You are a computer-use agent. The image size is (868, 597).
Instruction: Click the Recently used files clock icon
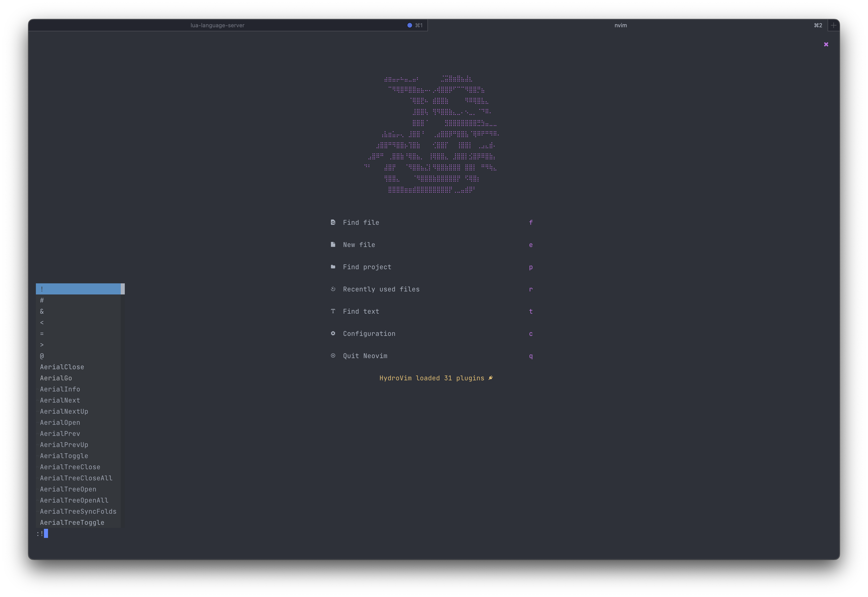(x=333, y=289)
